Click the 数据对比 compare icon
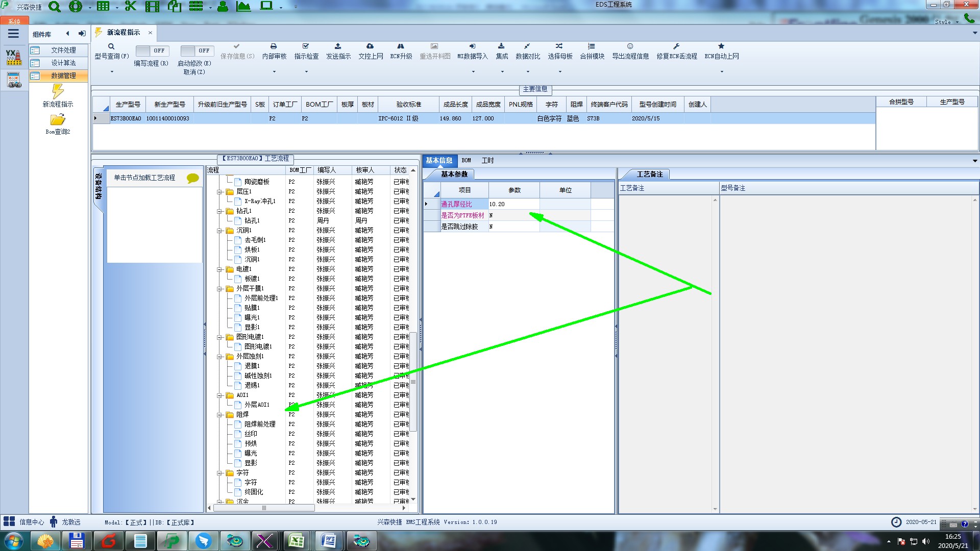The height and width of the screenshot is (551, 980). [527, 46]
